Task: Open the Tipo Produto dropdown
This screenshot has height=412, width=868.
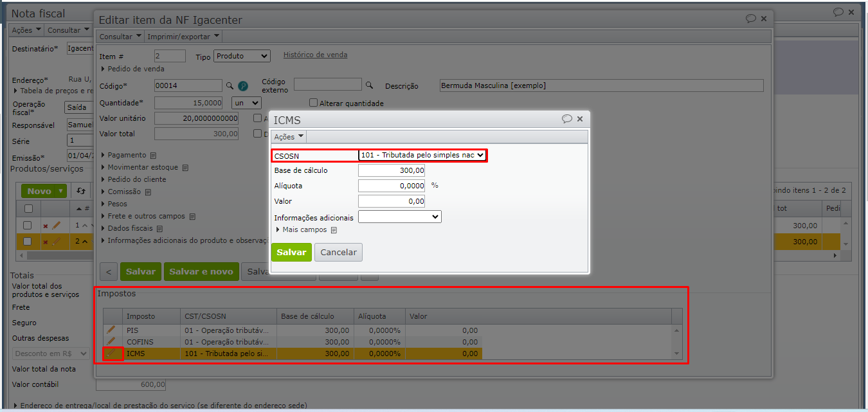Action: tap(242, 56)
